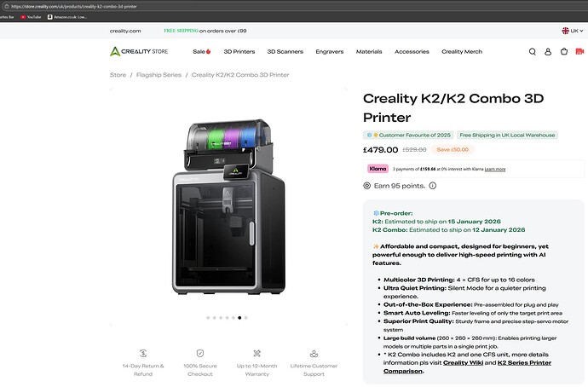Screen dimensions: 588x387
Task: Open the shopping cart icon
Action: pos(563,51)
